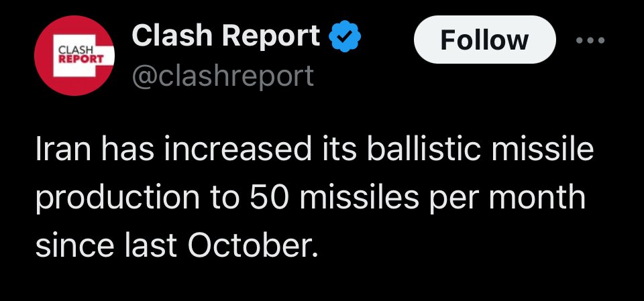
Task: Visit the @clashreport handle
Action: [x=223, y=76]
